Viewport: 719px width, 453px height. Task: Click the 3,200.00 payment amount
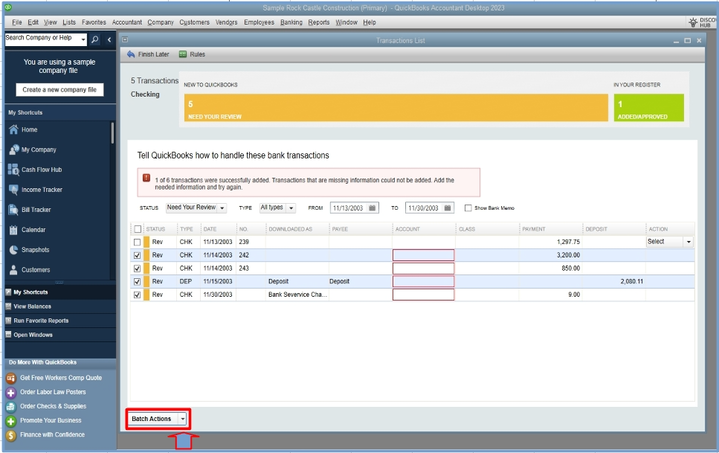(x=568, y=255)
